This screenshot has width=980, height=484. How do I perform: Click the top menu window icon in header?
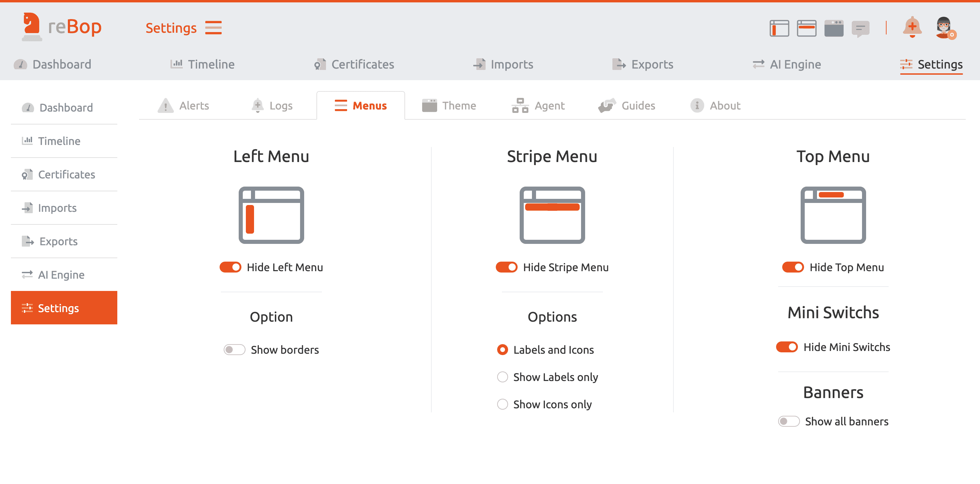point(833,28)
